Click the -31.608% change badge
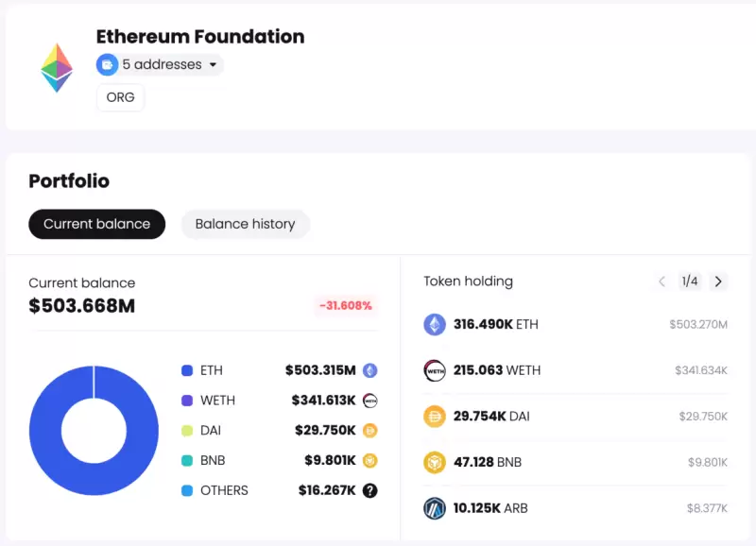 pyautogui.click(x=345, y=306)
